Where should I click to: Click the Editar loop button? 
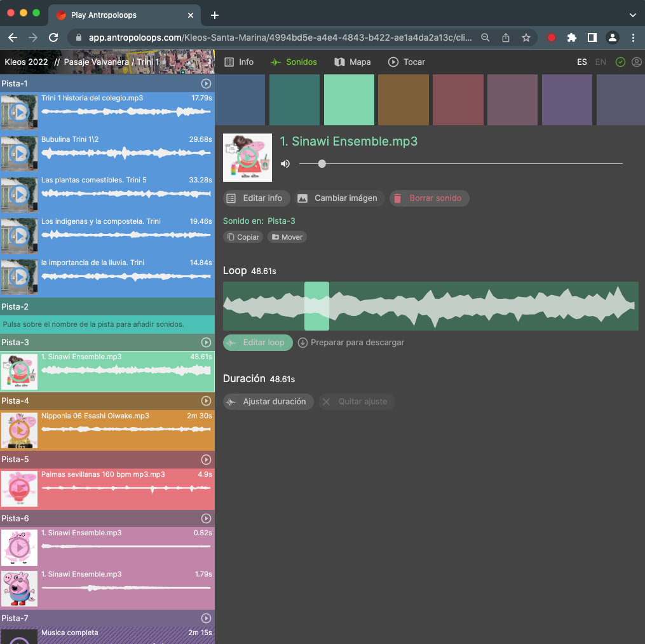tap(257, 343)
